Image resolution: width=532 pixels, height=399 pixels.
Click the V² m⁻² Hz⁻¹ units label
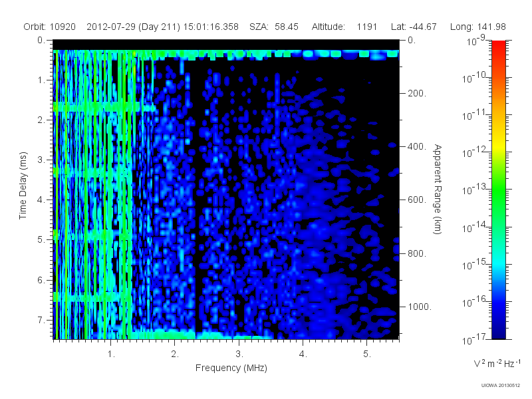click(497, 363)
